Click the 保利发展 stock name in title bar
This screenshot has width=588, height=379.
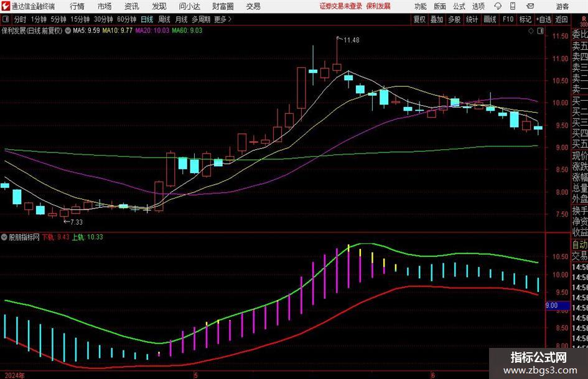(378, 6)
